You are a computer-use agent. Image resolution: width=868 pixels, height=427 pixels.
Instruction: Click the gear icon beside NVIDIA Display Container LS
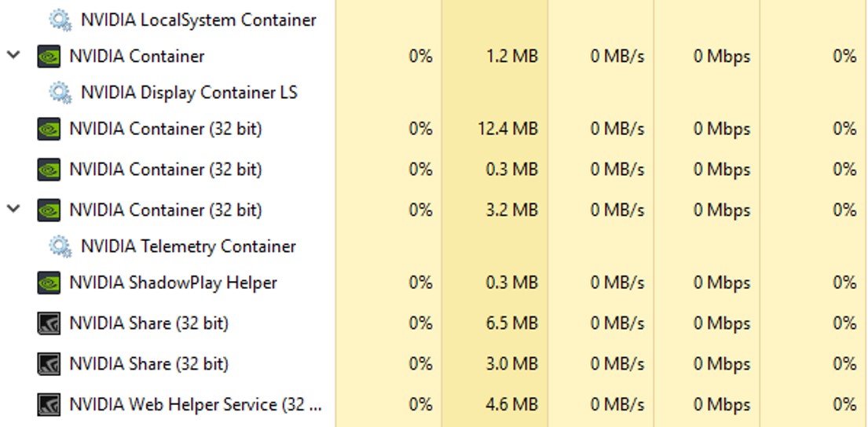[60, 93]
